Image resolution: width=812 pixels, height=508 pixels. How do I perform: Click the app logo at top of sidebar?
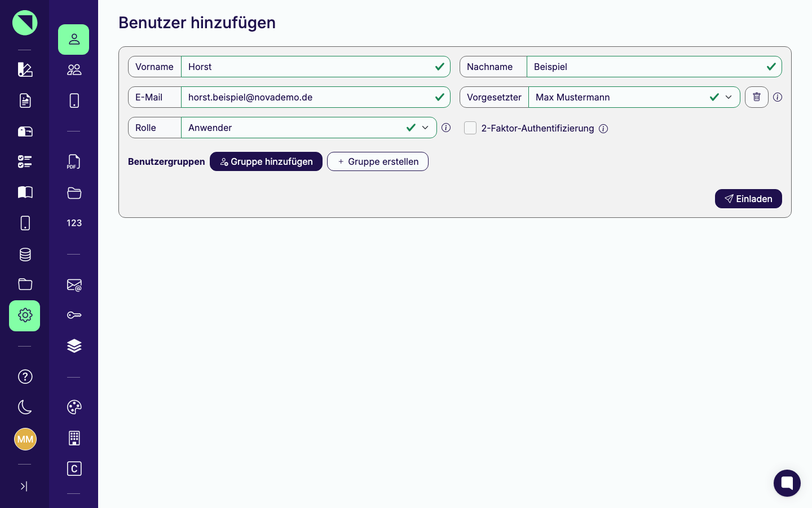click(25, 23)
